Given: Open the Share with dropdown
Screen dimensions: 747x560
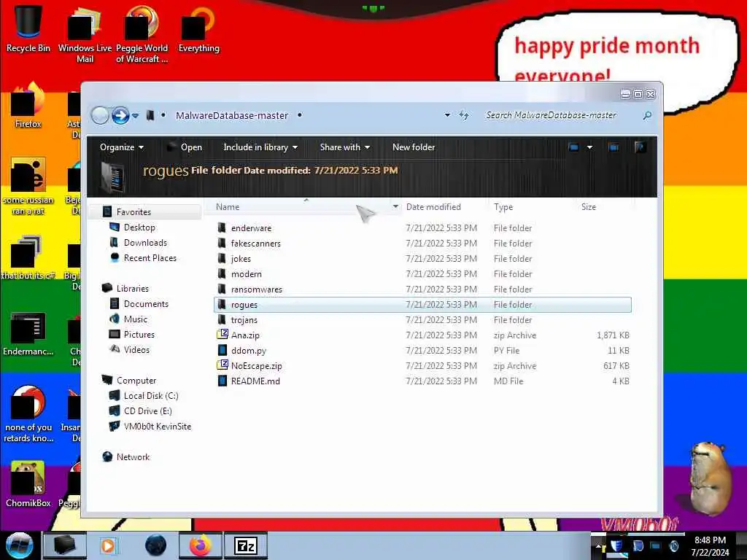Looking at the screenshot, I should (345, 147).
